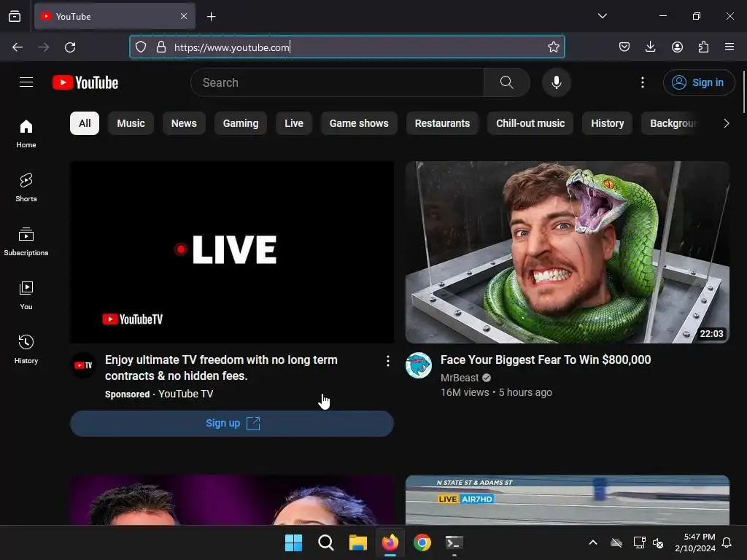Show more category chips with right arrow
Screen dimensions: 747x560
click(x=726, y=123)
